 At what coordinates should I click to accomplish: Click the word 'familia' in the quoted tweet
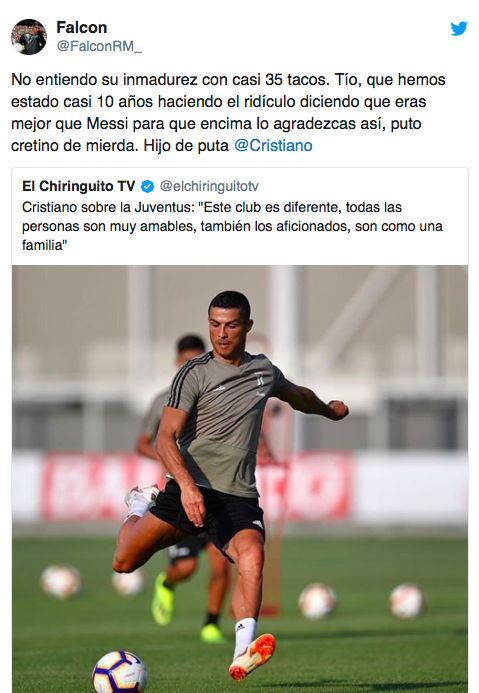tap(44, 245)
